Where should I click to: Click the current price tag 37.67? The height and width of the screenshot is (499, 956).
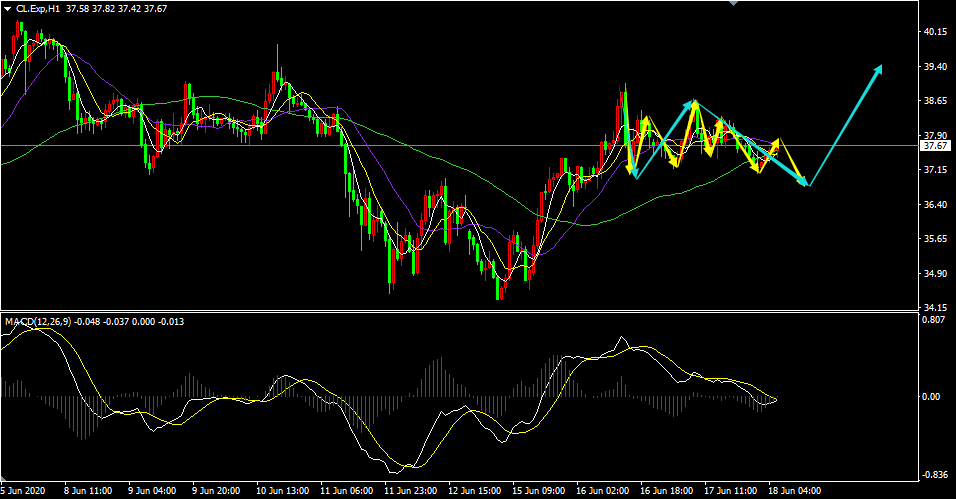(x=936, y=146)
